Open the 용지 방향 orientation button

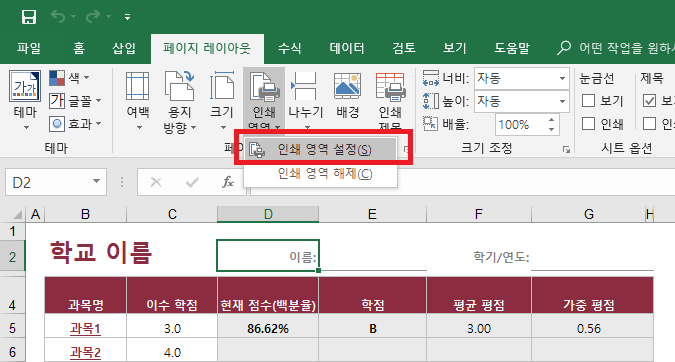pyautogui.click(x=180, y=101)
